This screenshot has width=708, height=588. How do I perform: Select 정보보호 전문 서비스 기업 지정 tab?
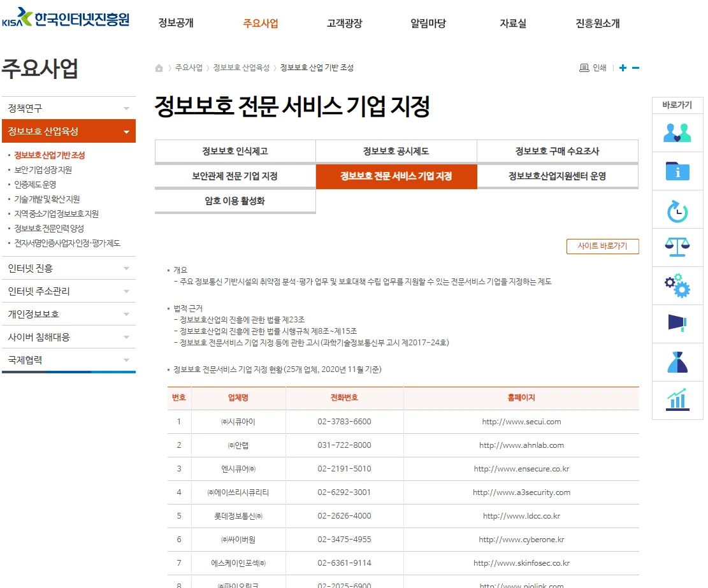coord(396,176)
